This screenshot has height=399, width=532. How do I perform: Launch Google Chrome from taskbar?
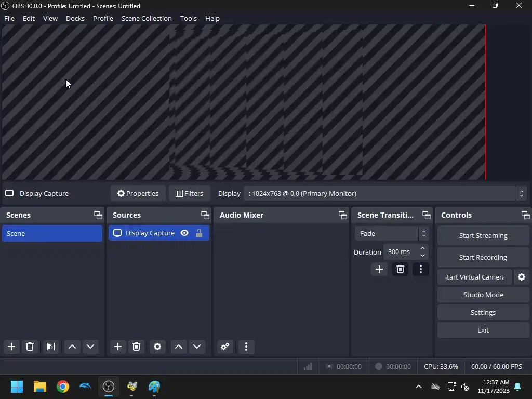click(63, 387)
